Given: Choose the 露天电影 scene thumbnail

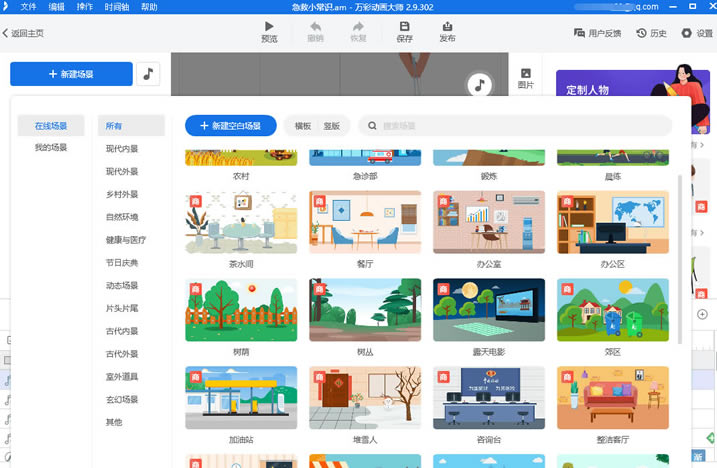Looking at the screenshot, I should tap(489, 310).
